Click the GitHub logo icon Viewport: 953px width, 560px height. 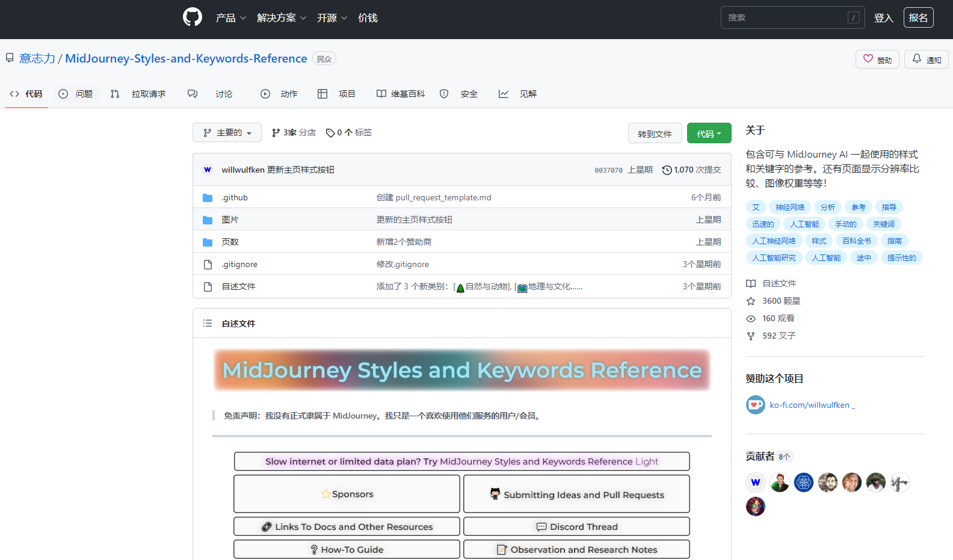tap(193, 17)
